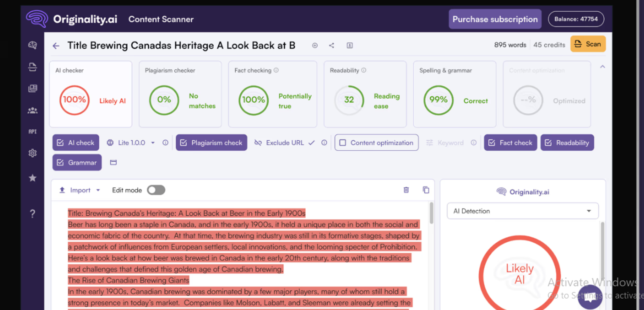
Task: Open the Import dropdown menu
Action: tap(79, 190)
